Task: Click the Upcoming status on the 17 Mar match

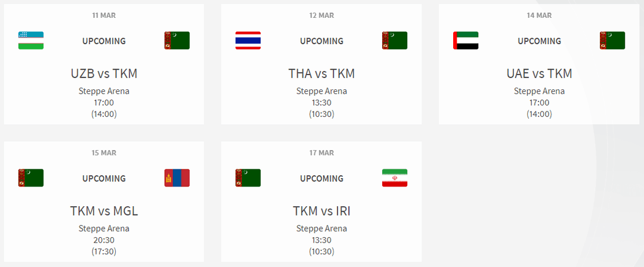Action: tap(321, 178)
